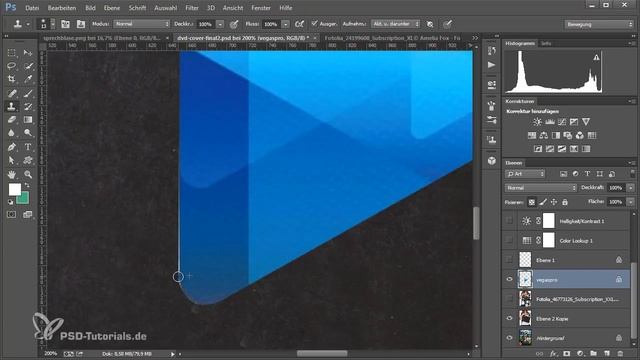This screenshot has height=360, width=640.
Task: Select the Spot Healing Brush tool
Action: (11, 93)
